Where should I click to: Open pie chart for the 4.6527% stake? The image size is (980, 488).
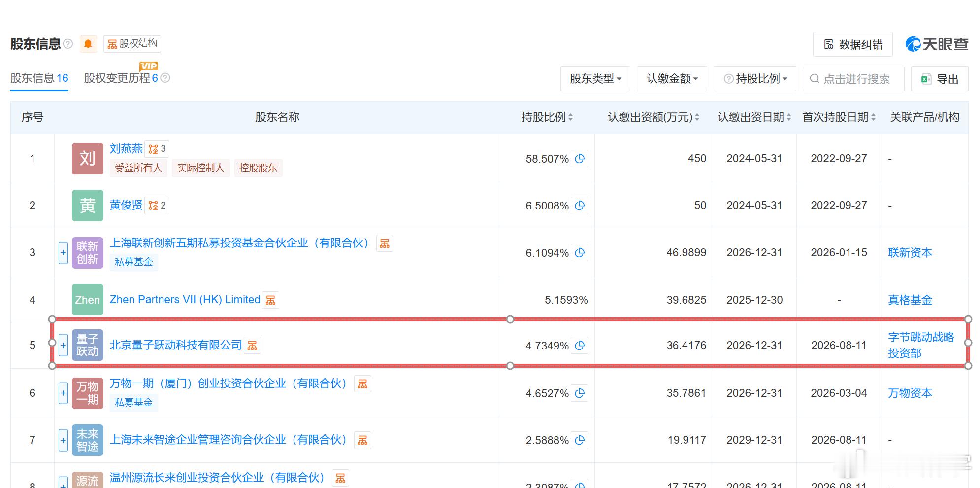tap(580, 393)
